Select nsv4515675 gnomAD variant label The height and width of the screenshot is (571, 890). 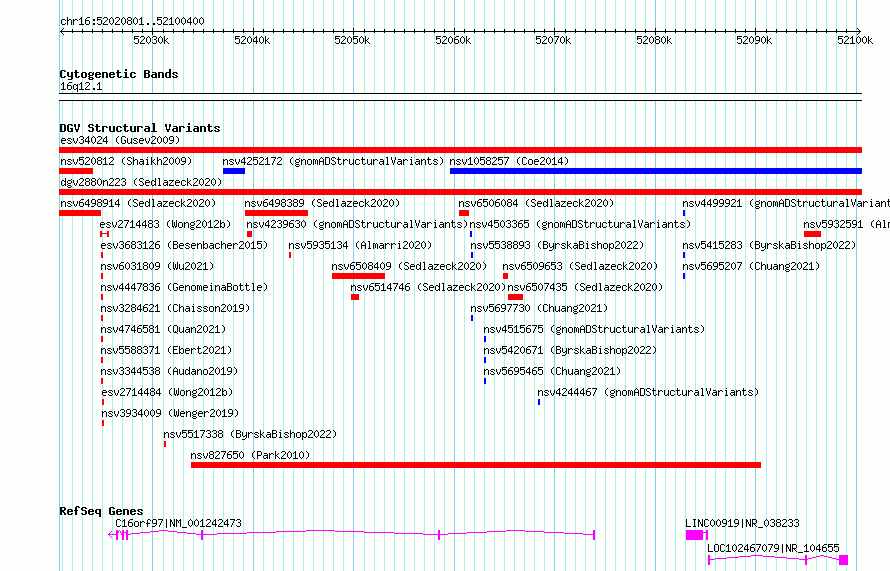(594, 329)
